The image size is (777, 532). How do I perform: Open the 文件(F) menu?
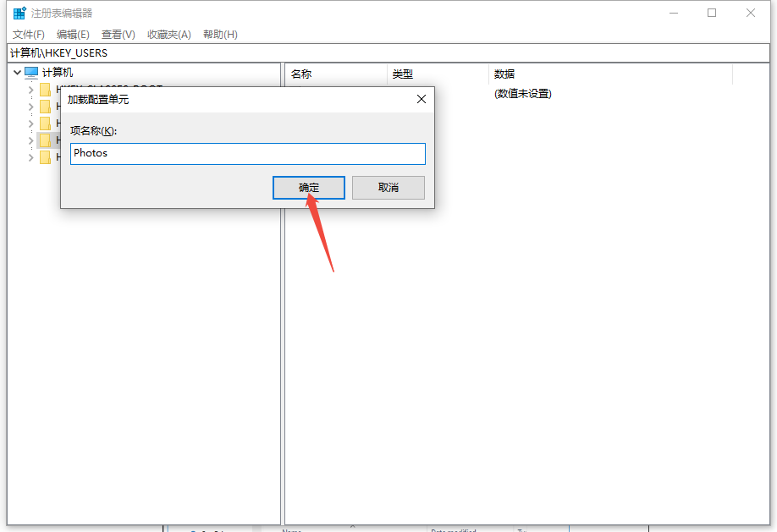[28, 35]
